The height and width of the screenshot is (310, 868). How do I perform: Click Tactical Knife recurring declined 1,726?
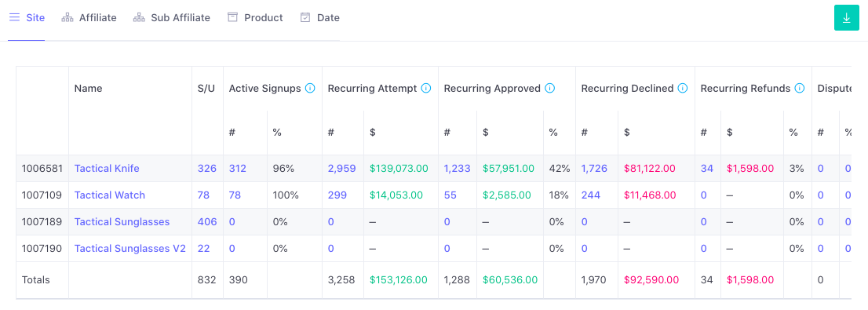(595, 168)
